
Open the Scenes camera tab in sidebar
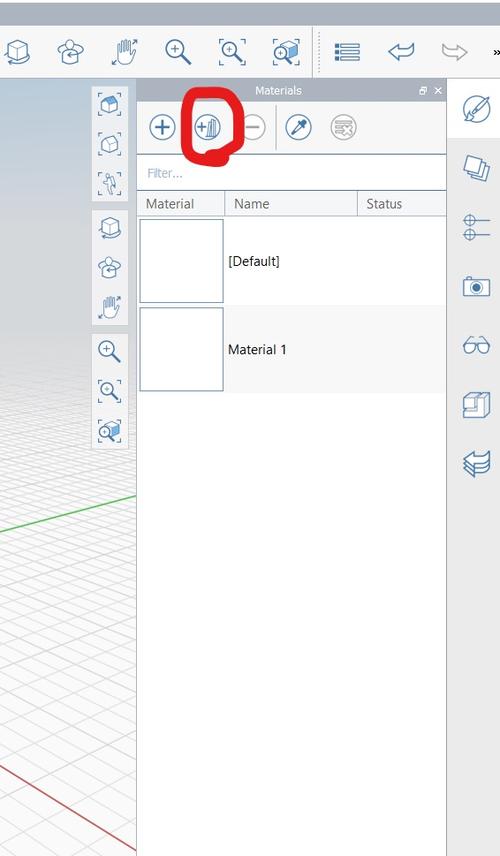477,286
